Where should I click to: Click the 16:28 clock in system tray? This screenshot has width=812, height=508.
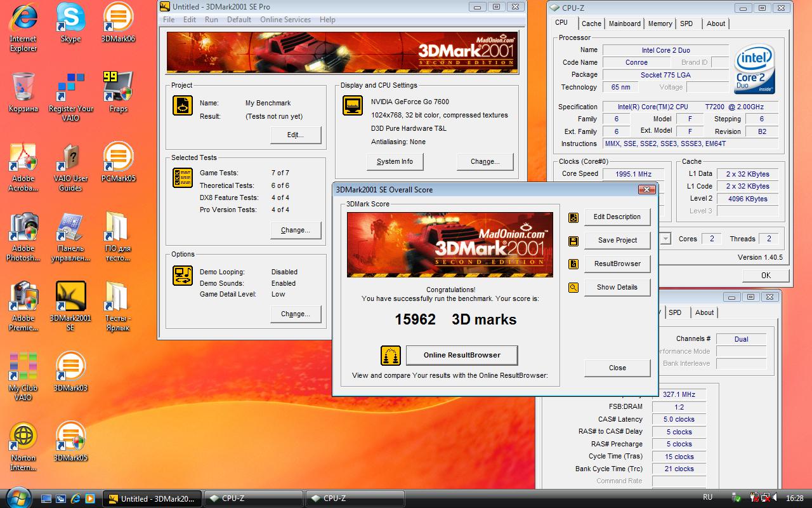coord(795,498)
